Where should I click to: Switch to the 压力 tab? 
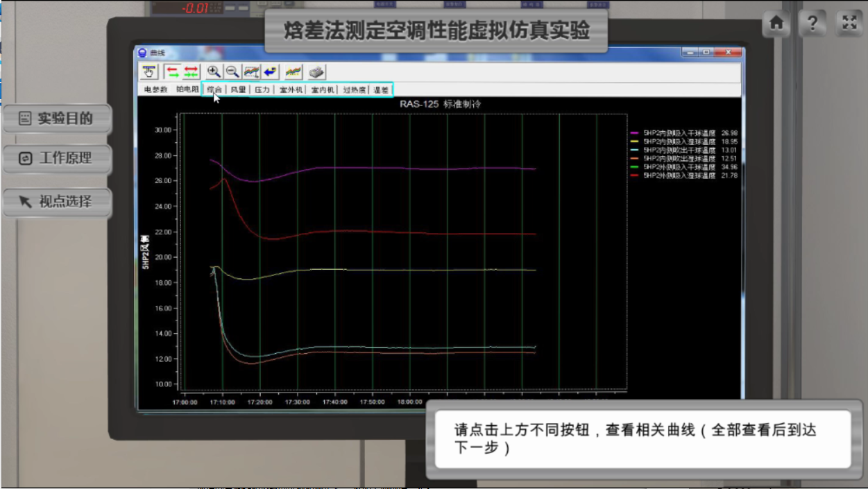[262, 89]
